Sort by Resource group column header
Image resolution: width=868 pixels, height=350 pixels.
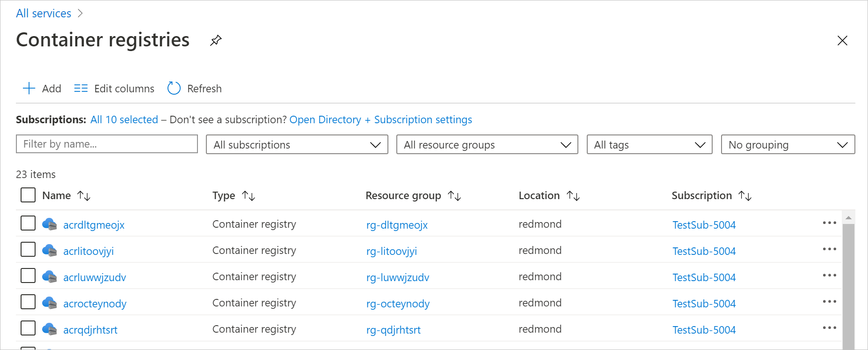coord(403,196)
